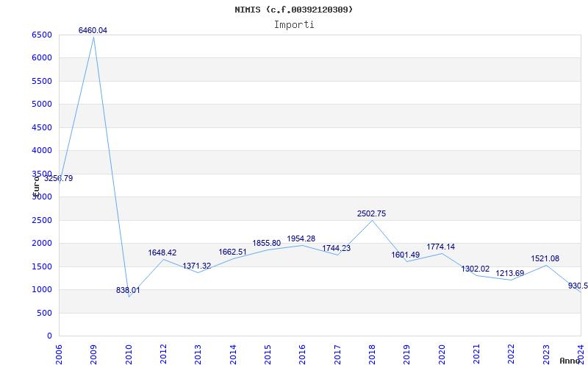Click the 2014 x-axis year label
Screen dimensions: 588x368
tap(233, 355)
